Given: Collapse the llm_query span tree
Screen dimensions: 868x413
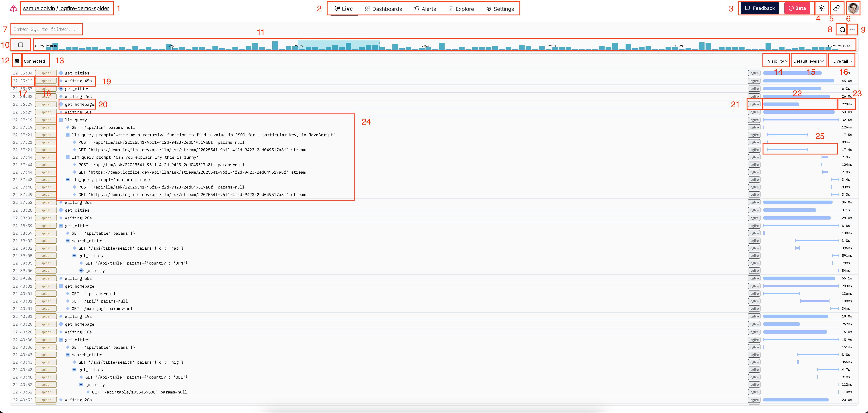Looking at the screenshot, I should click(x=61, y=120).
